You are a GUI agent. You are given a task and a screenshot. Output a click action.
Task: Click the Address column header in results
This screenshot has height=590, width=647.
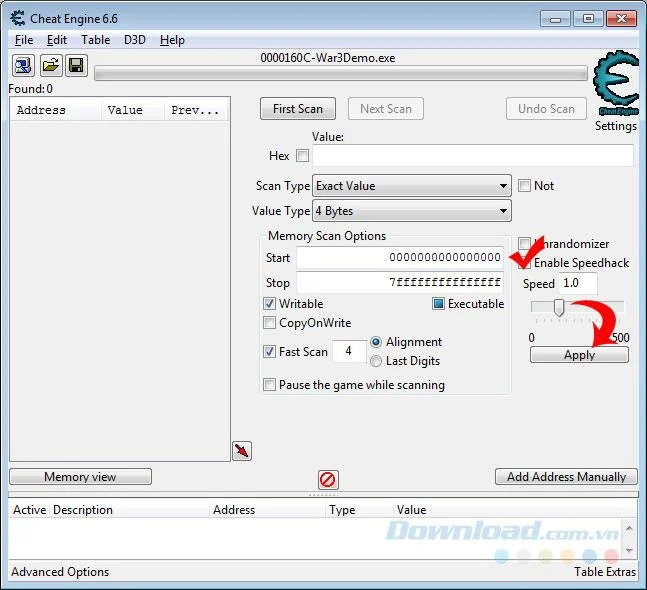point(56,110)
